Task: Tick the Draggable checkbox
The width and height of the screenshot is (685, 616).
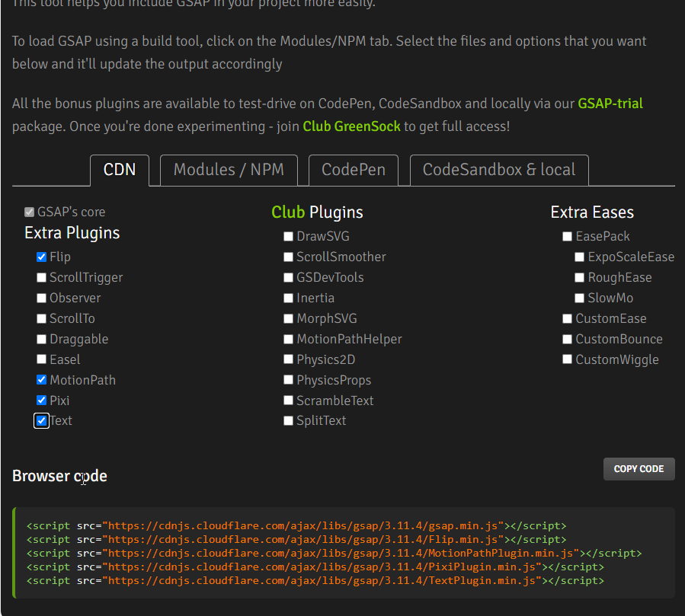Action: [41, 339]
